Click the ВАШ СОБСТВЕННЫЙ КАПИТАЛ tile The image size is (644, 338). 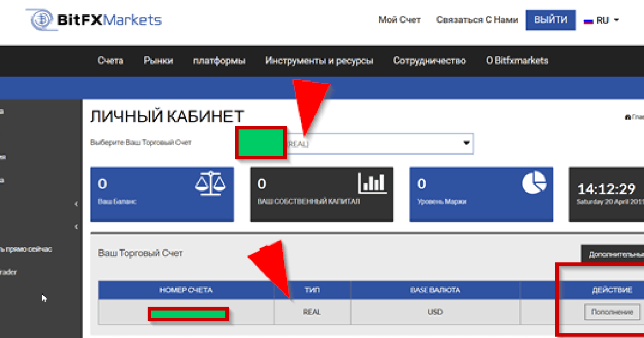321,194
